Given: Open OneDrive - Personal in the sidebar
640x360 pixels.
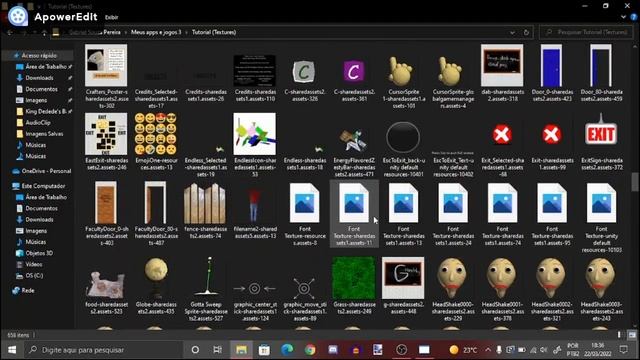Looking at the screenshot, I should [46, 171].
